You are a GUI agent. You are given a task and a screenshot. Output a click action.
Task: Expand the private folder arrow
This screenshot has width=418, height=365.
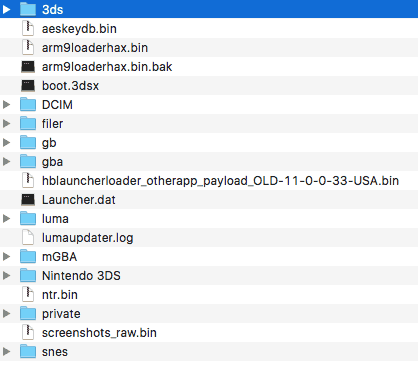[6, 314]
